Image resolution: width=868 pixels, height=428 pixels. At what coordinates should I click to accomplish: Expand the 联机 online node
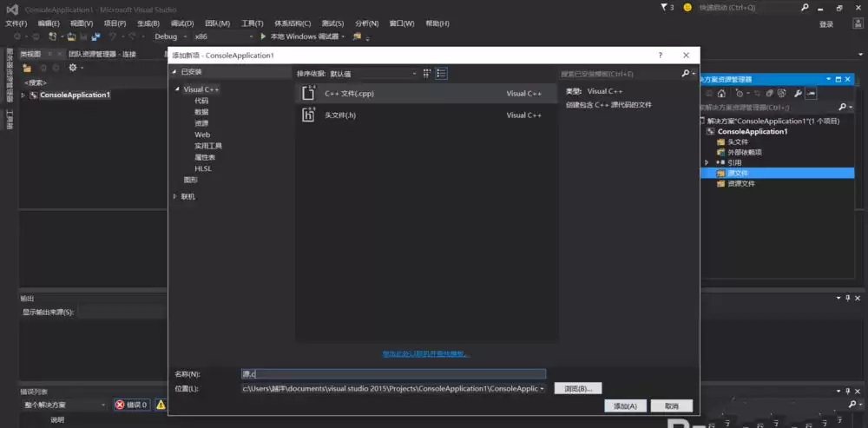[176, 197]
